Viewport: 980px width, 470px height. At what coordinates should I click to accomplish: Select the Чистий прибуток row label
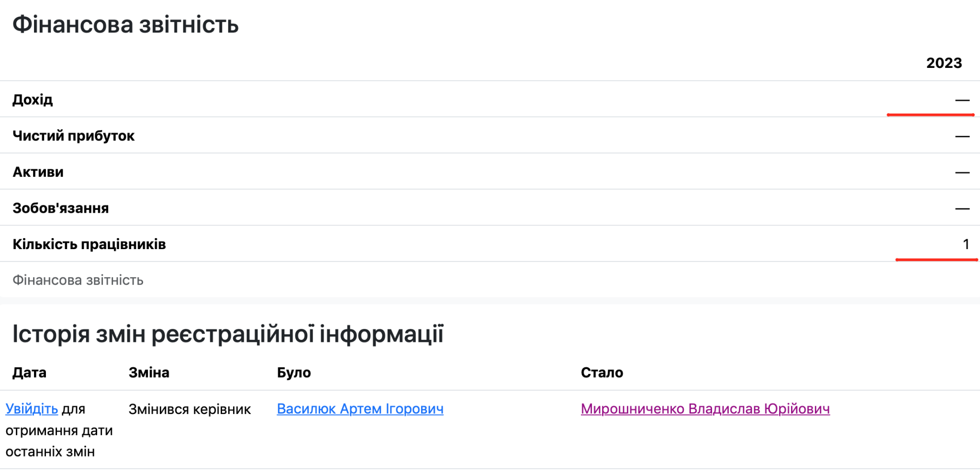pyautogui.click(x=73, y=136)
